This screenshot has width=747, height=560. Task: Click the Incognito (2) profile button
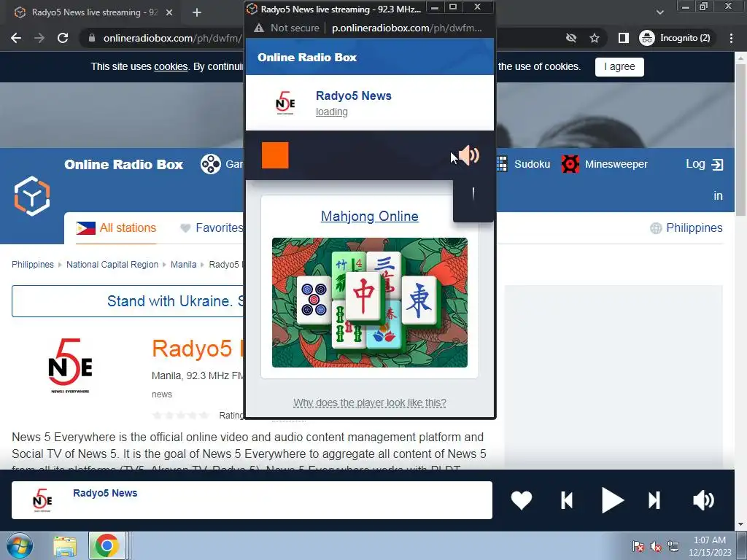click(x=676, y=38)
